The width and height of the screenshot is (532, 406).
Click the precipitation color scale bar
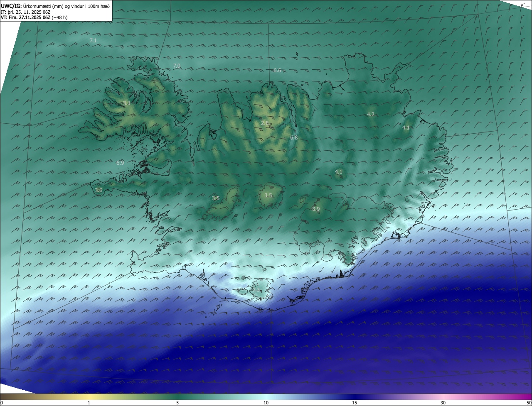[x=266, y=396]
